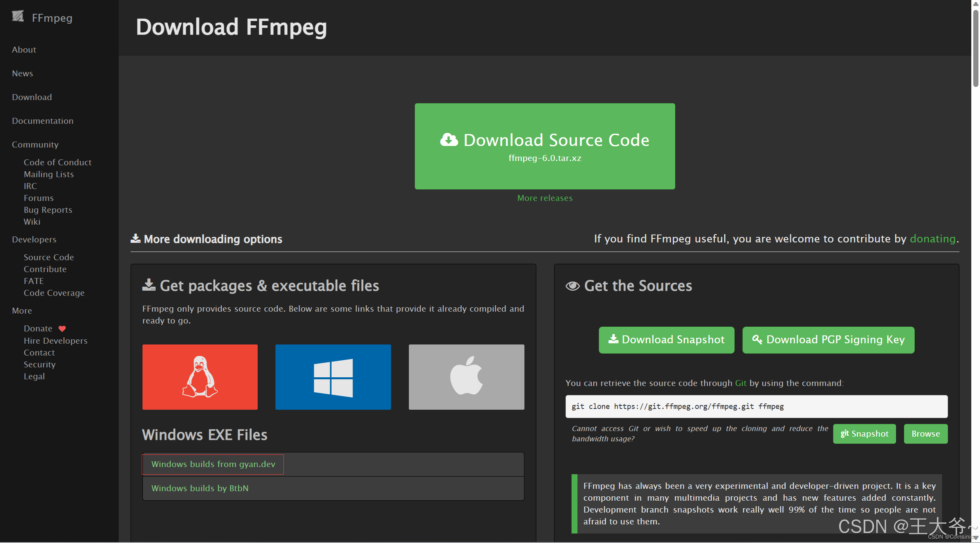Click the Browse button
This screenshot has height=543, width=980.
(925, 434)
